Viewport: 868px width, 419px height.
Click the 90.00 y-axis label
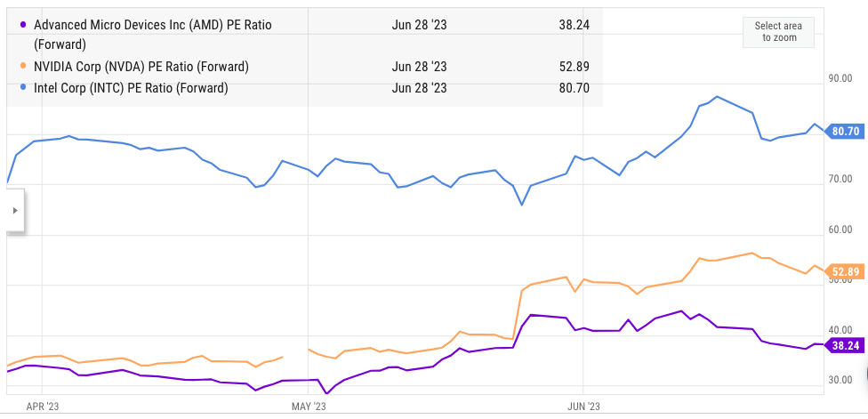click(x=840, y=78)
